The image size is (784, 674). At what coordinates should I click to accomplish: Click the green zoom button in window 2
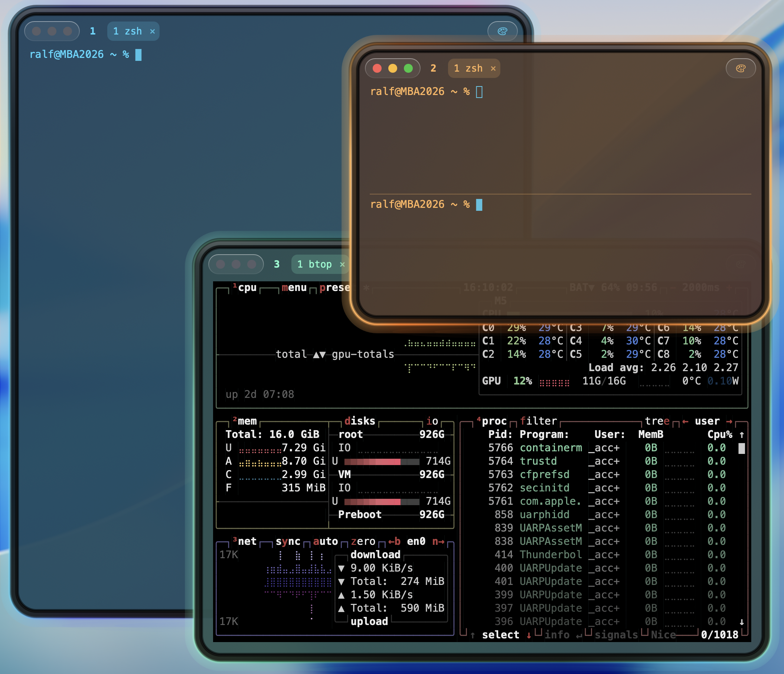click(x=408, y=68)
